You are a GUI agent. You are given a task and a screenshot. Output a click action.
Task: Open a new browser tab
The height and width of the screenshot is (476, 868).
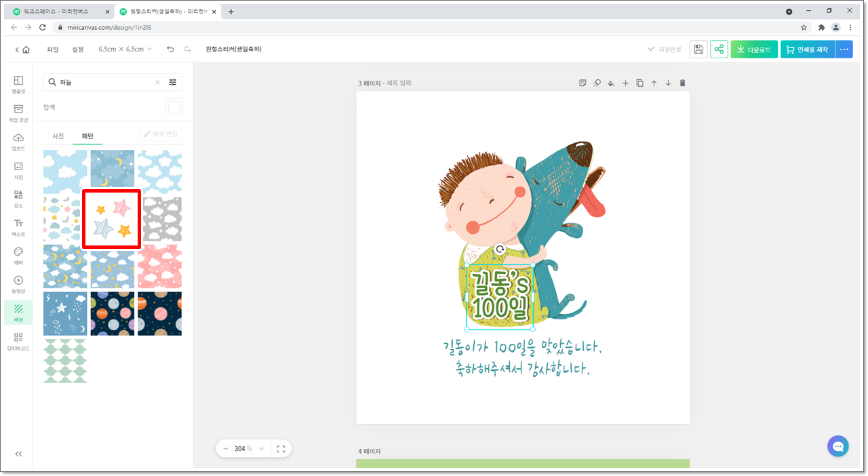(x=231, y=12)
